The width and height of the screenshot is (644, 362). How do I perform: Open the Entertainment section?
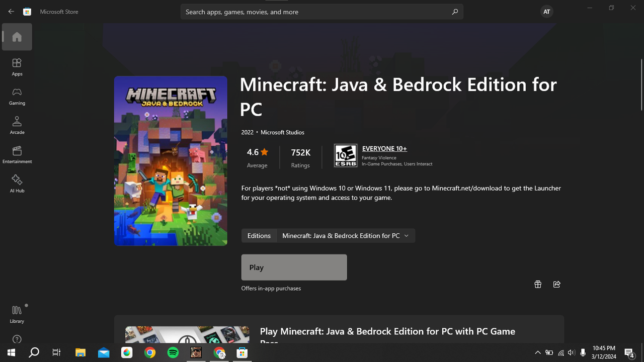click(x=17, y=154)
